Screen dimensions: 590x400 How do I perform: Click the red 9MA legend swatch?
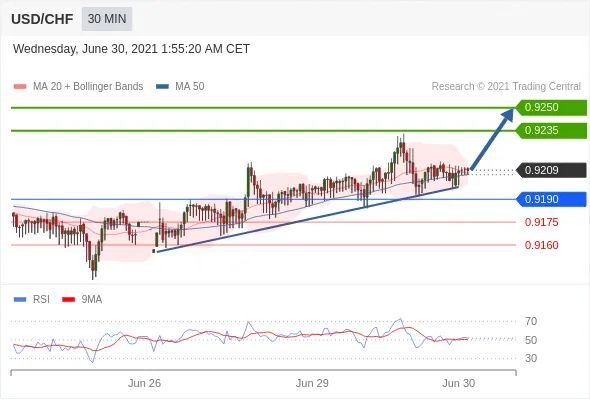click(68, 300)
